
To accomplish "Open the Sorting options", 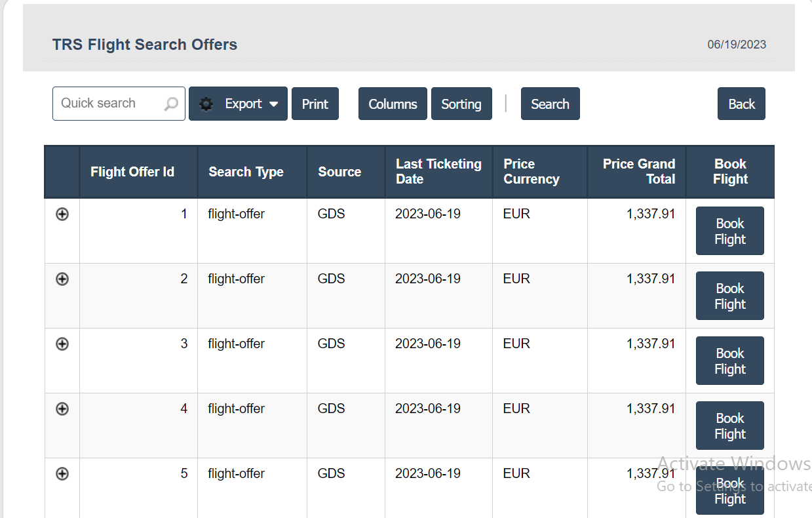I will [x=461, y=104].
